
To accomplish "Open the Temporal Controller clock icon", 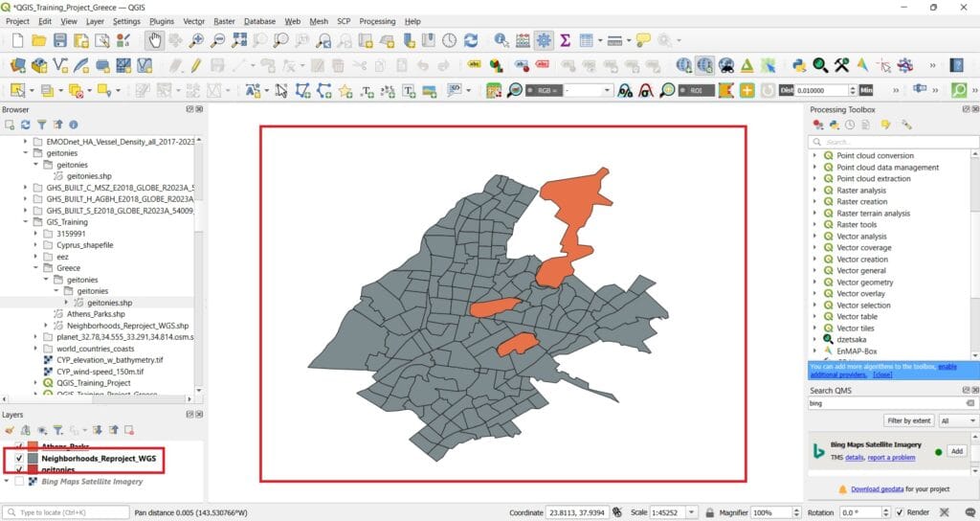I will 450,40.
